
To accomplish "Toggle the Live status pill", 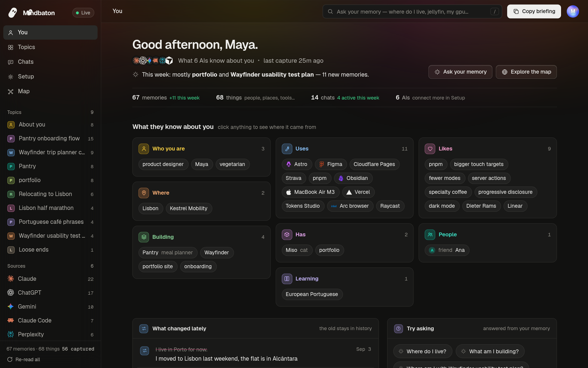I will coord(83,13).
